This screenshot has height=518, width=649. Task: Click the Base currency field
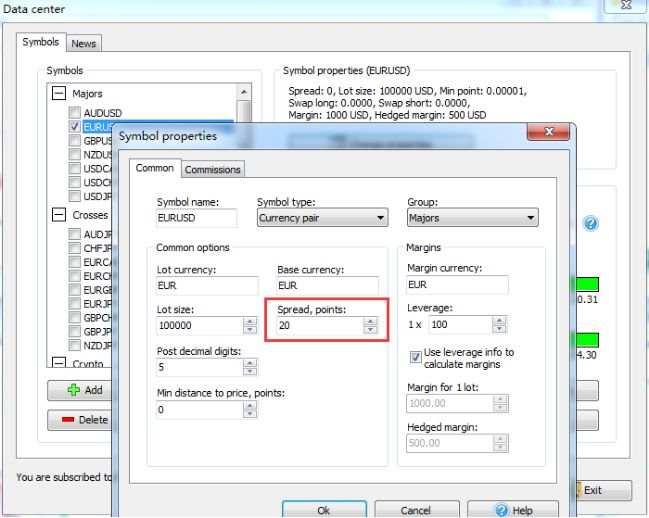[327, 285]
